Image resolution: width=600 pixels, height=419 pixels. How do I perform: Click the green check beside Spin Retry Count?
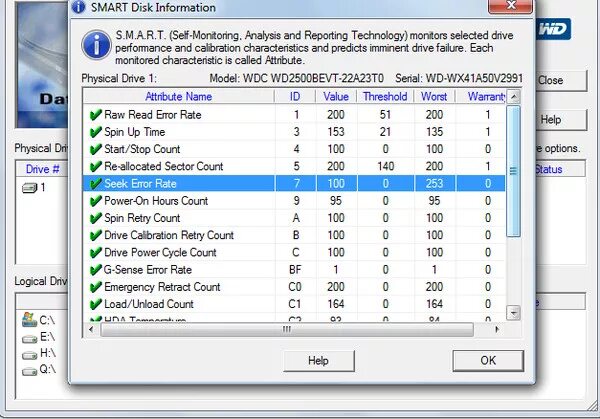[x=95, y=218]
